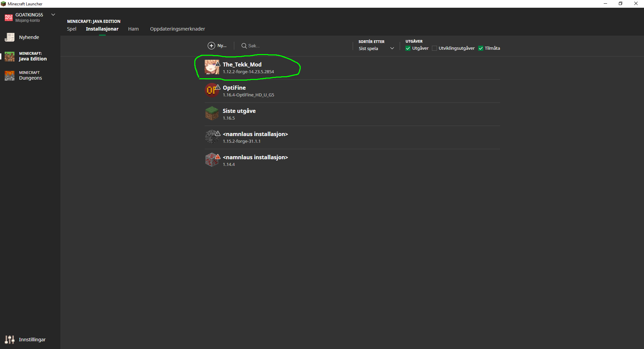
Task: Switch to the Installasjonar tab
Action: pos(102,29)
